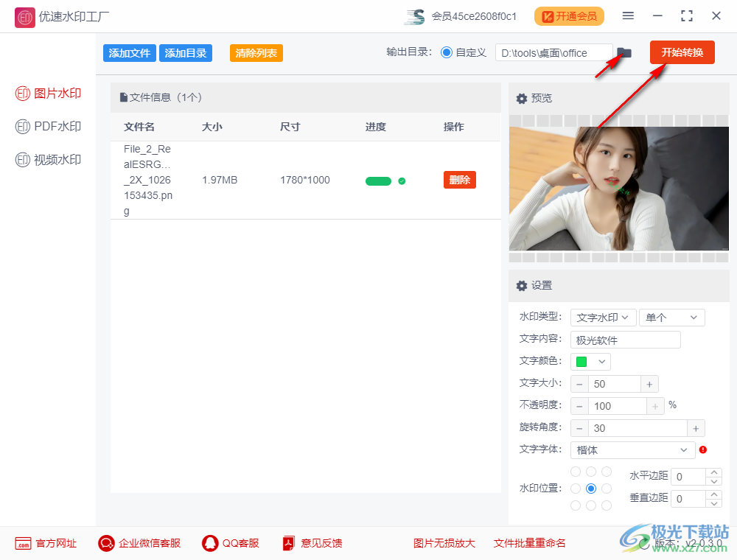Viewport: 737px width, 560px height.
Task: Visit the 官方网址 official site
Action: coord(46,543)
